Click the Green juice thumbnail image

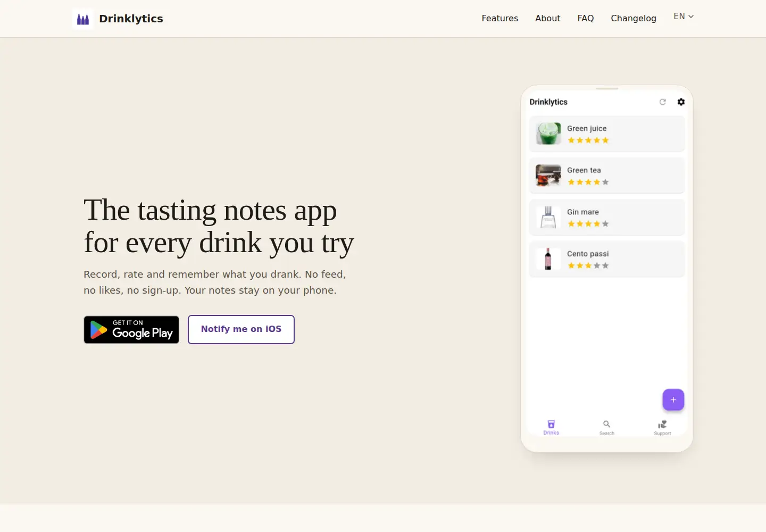(548, 134)
